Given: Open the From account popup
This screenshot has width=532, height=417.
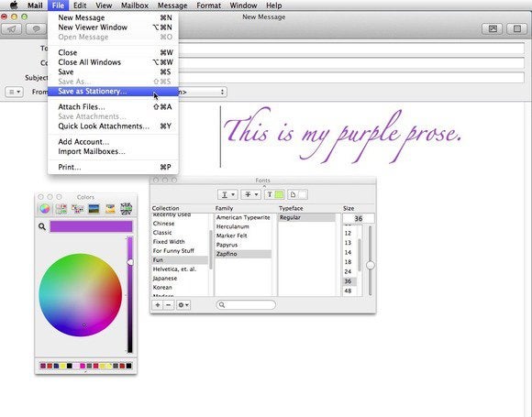Looking at the screenshot, I should coord(202,92).
